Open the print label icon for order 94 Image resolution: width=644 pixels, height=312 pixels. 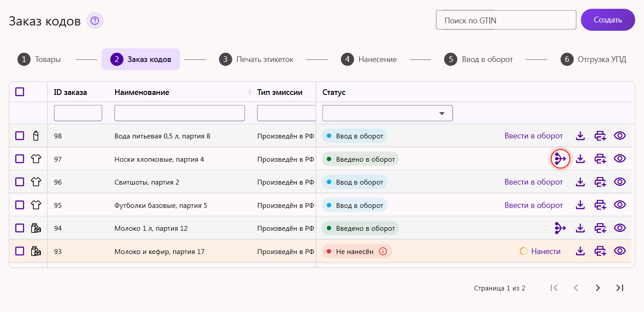[x=600, y=228]
